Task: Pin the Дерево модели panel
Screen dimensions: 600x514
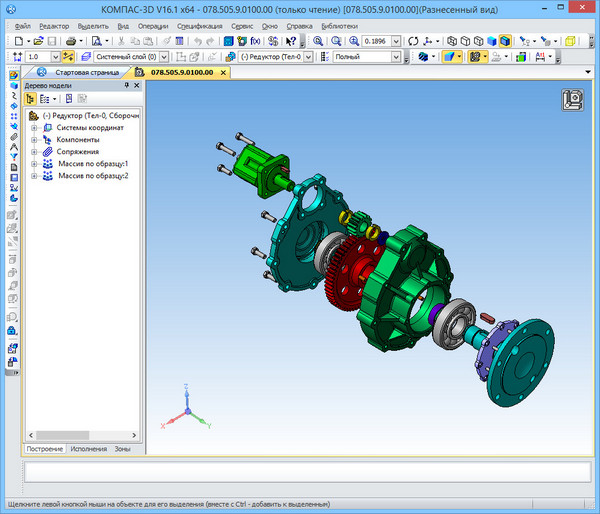Action: (x=126, y=86)
